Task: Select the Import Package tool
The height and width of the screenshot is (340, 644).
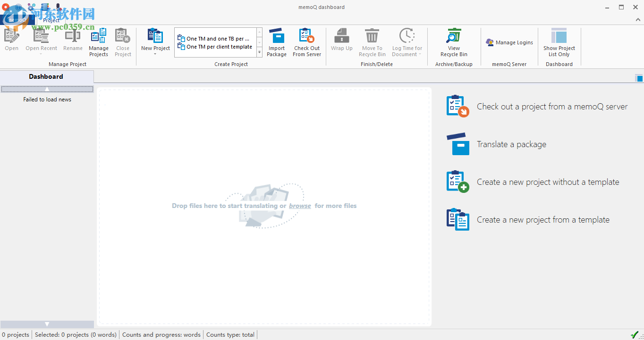Action: tap(277, 42)
